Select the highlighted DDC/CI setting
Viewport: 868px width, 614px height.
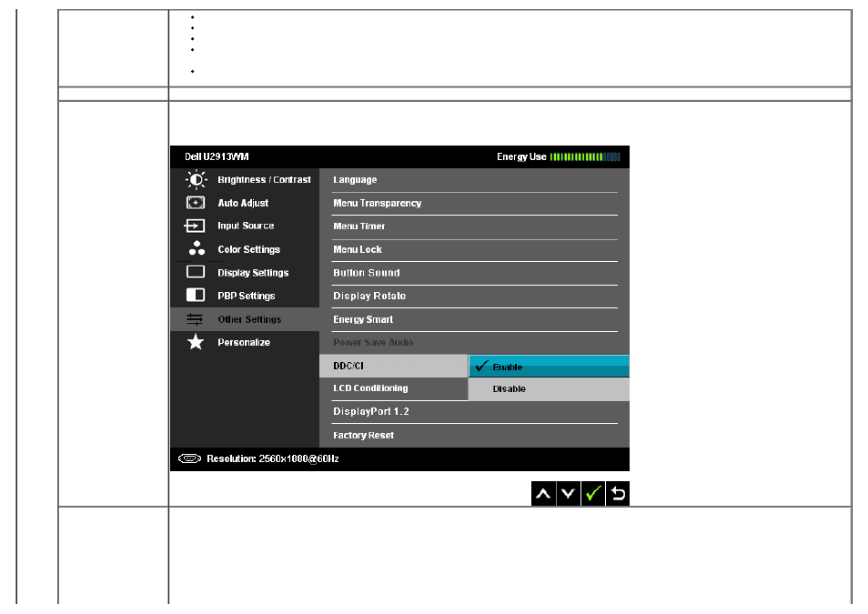click(x=394, y=366)
